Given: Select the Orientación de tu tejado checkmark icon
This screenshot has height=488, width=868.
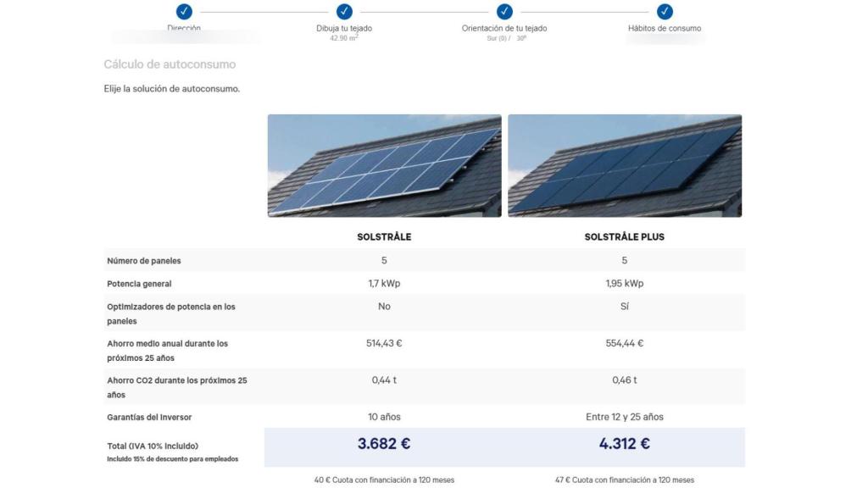Looking at the screenshot, I should (506, 12).
